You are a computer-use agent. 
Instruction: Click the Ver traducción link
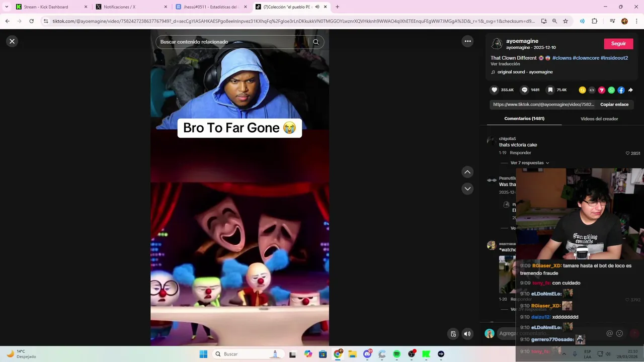(505, 64)
